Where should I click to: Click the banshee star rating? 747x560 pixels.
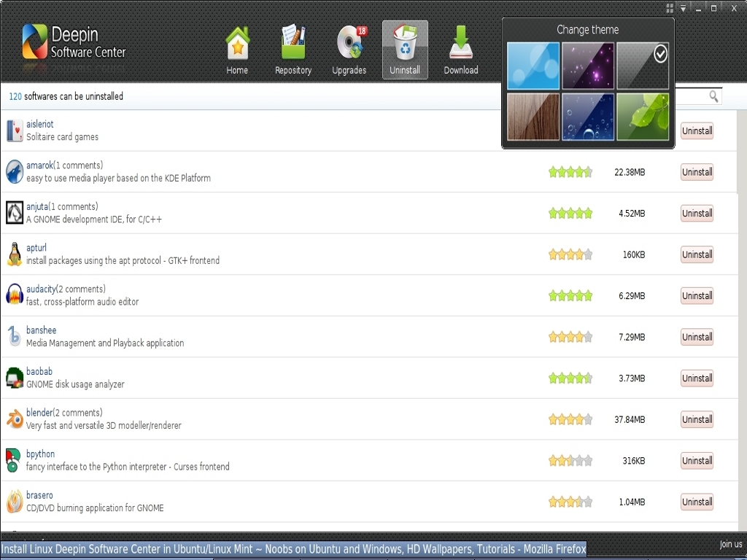pyautogui.click(x=570, y=337)
